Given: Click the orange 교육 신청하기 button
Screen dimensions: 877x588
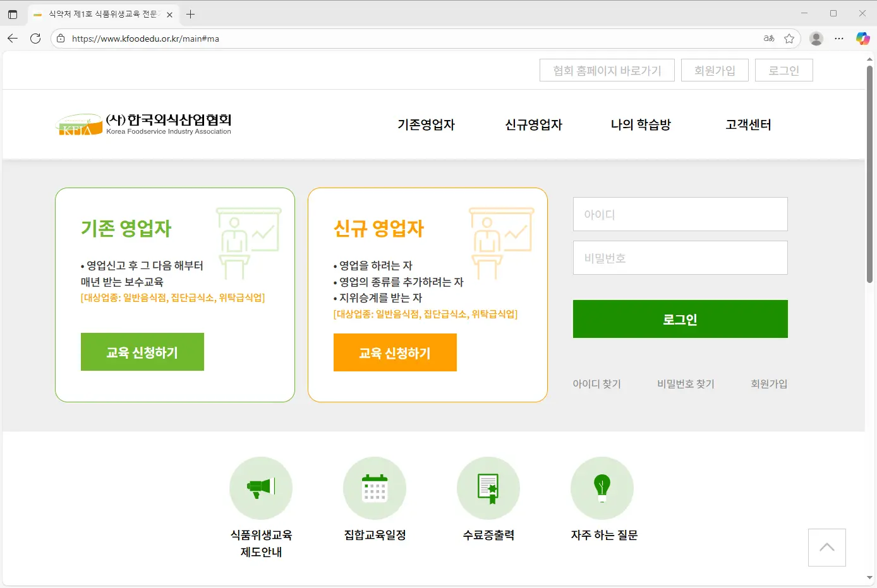Looking at the screenshot, I should [x=395, y=352].
